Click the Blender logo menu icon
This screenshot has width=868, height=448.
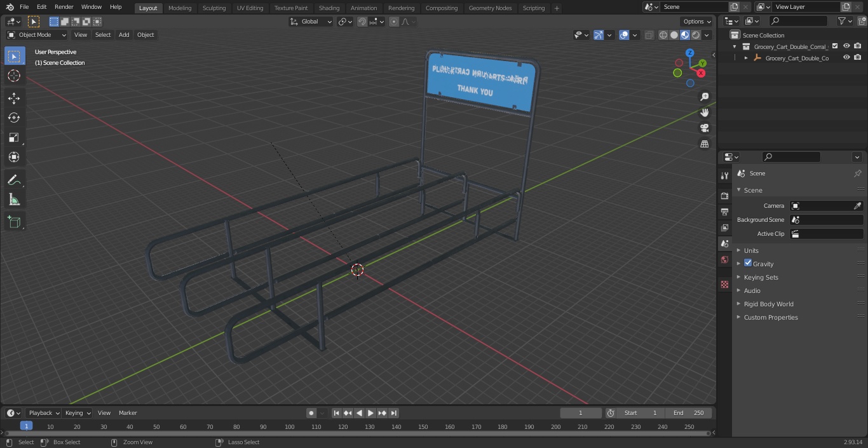point(10,7)
